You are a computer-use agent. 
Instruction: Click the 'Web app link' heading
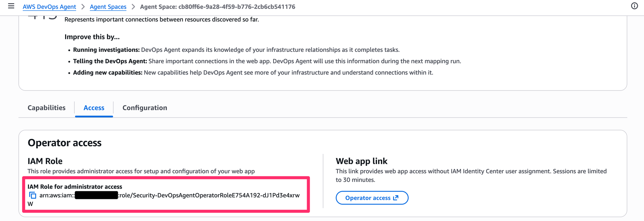[361, 161]
